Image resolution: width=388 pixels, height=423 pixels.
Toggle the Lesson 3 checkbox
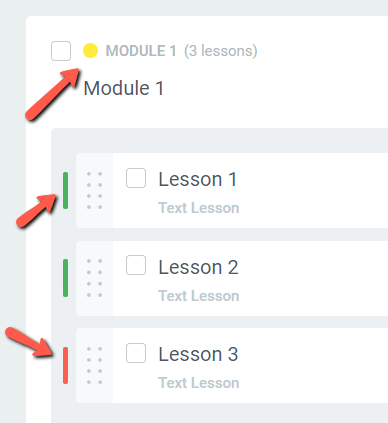pyautogui.click(x=136, y=353)
